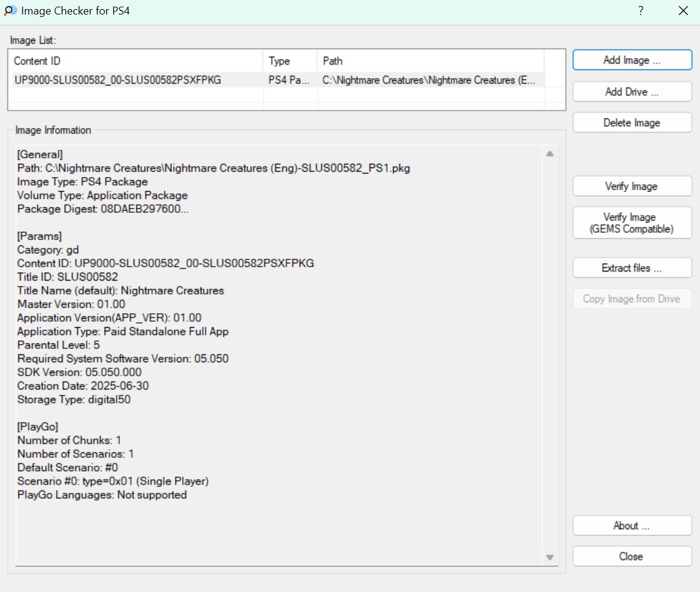
Task: Click the 'Content ID:' line in Params
Action: pyautogui.click(x=166, y=263)
